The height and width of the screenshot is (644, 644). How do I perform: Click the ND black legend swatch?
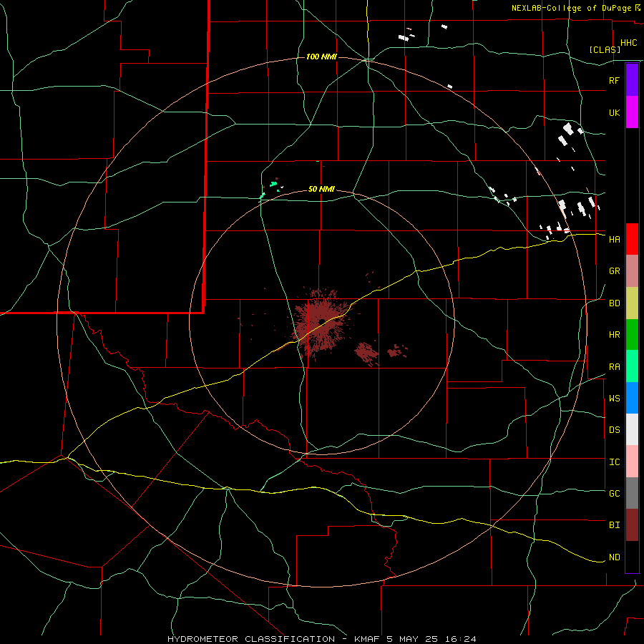632,557
